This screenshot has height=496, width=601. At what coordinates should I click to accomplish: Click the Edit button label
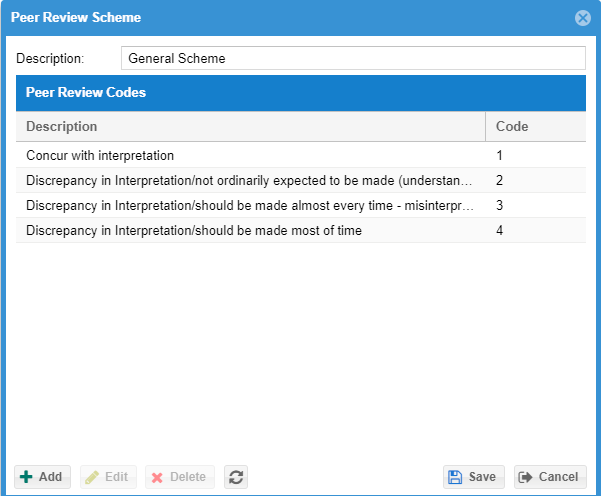(x=117, y=477)
